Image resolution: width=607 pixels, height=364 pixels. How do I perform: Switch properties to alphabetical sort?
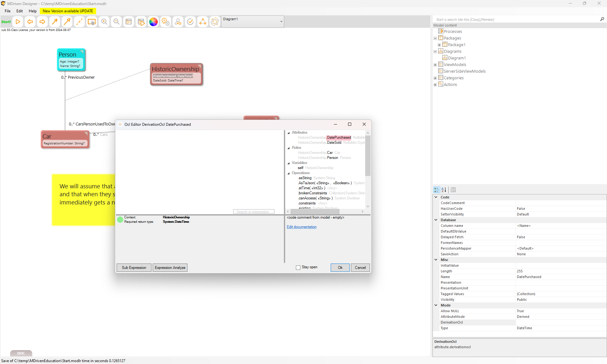tap(444, 190)
